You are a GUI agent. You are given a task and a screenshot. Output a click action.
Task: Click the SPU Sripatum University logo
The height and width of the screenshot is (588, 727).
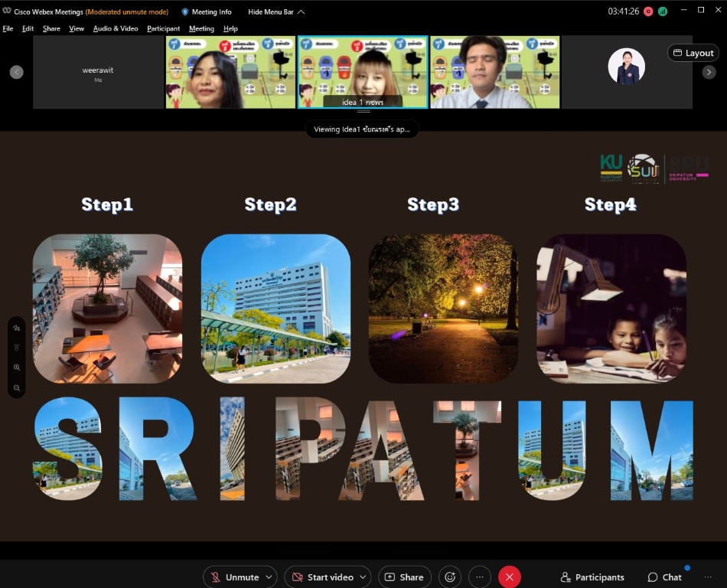pos(689,168)
